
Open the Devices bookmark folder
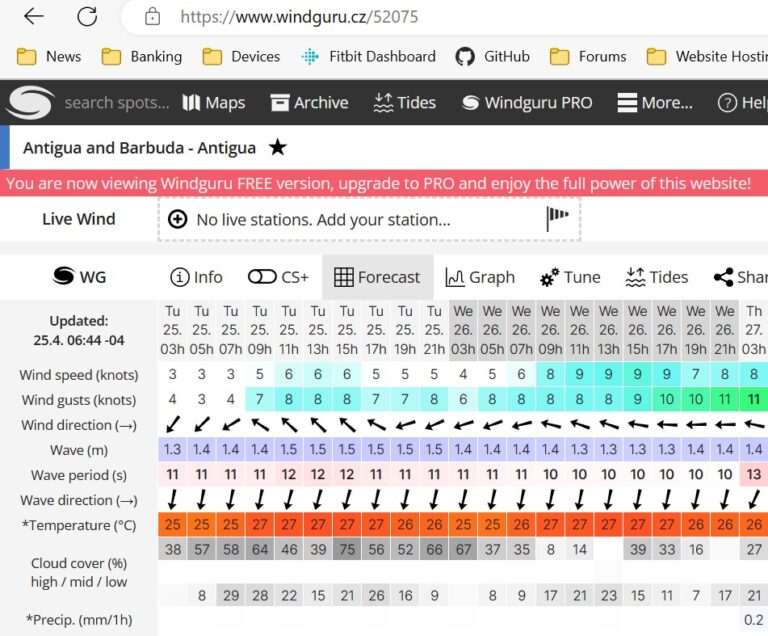(x=241, y=56)
